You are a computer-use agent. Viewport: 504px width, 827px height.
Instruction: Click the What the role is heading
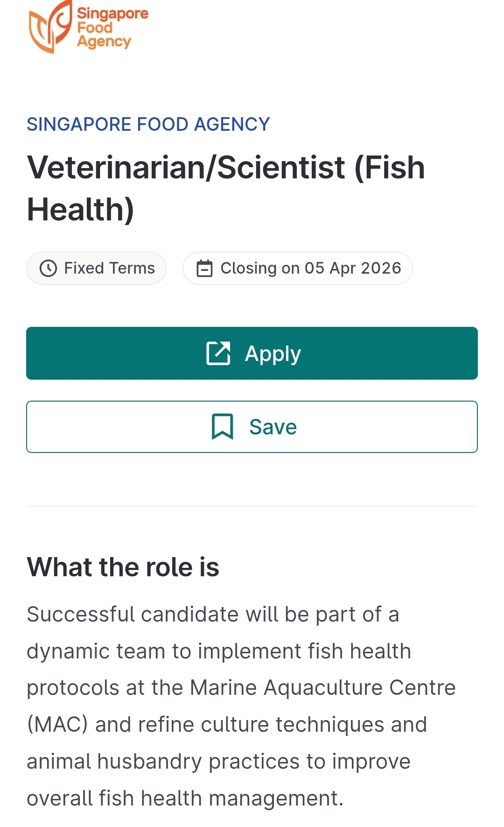coord(123,567)
